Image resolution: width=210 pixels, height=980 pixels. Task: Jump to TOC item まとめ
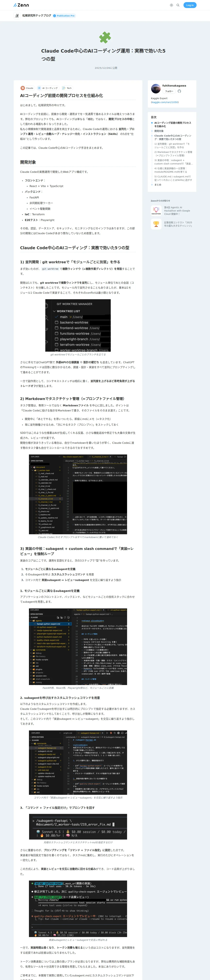click(x=158, y=185)
